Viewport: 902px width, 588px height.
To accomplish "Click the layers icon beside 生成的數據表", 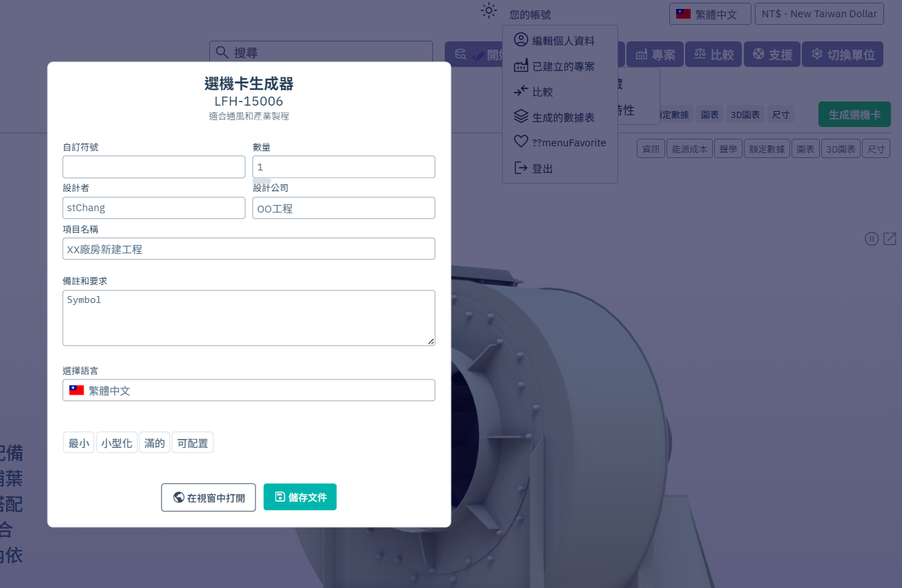I will tap(521, 117).
